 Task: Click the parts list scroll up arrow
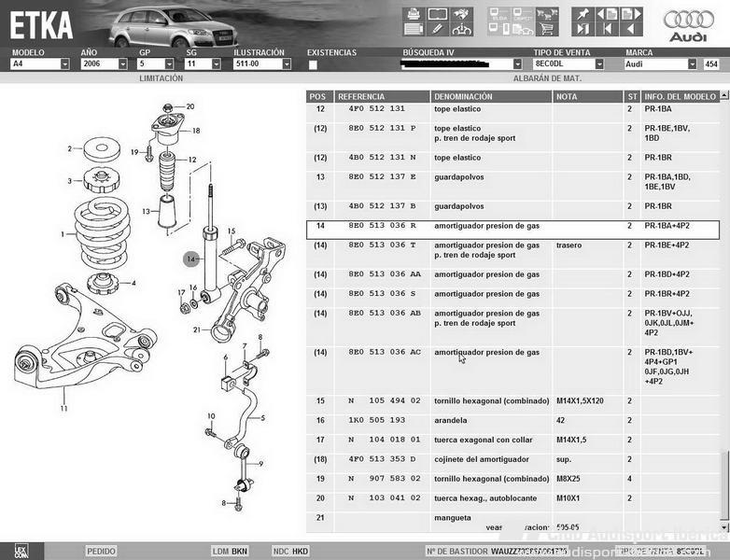[724, 95]
